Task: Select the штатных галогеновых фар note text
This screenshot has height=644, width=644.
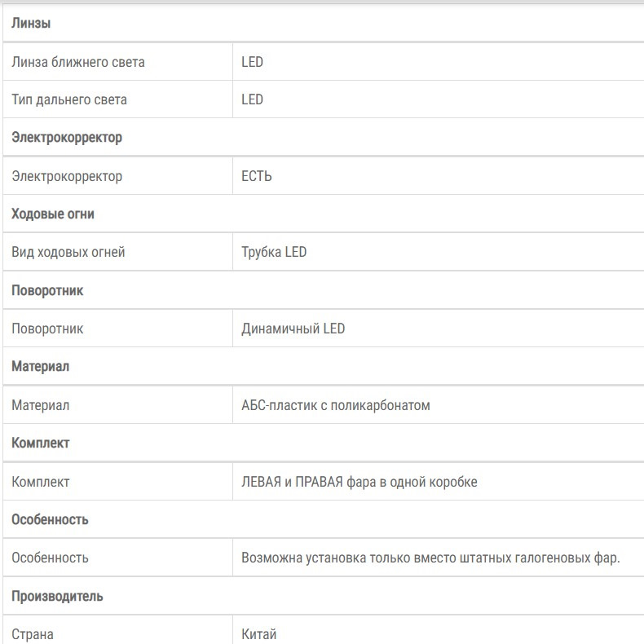Action: 540,558
